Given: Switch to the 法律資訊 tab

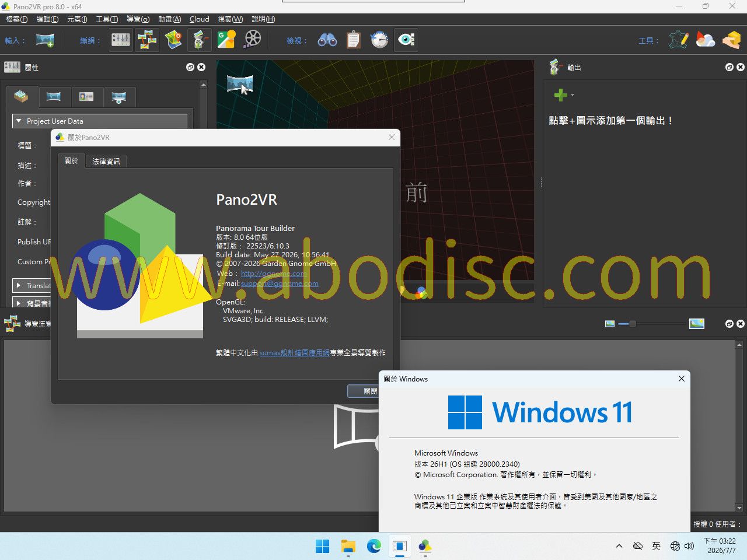Looking at the screenshot, I should [x=106, y=162].
